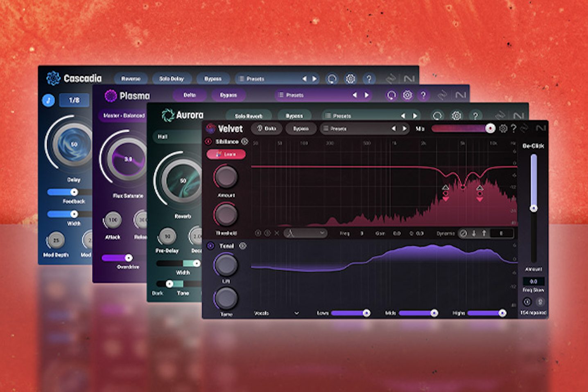Open Velvet help question mark

coord(513,128)
